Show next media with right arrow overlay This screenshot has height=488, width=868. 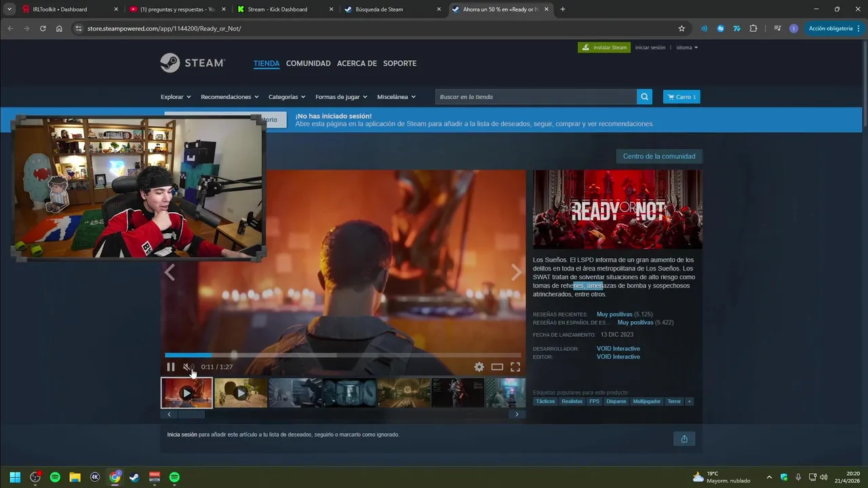point(517,272)
